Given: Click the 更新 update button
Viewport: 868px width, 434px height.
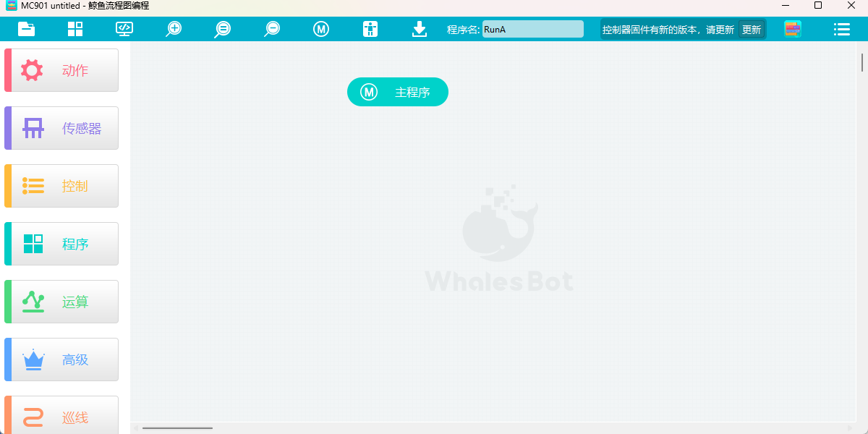Looking at the screenshot, I should coord(752,30).
